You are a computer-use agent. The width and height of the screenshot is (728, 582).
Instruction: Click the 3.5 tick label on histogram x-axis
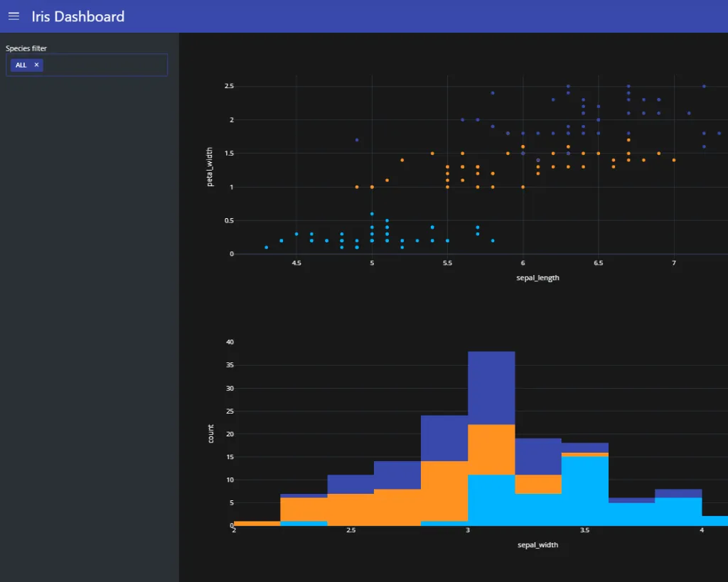coord(584,530)
